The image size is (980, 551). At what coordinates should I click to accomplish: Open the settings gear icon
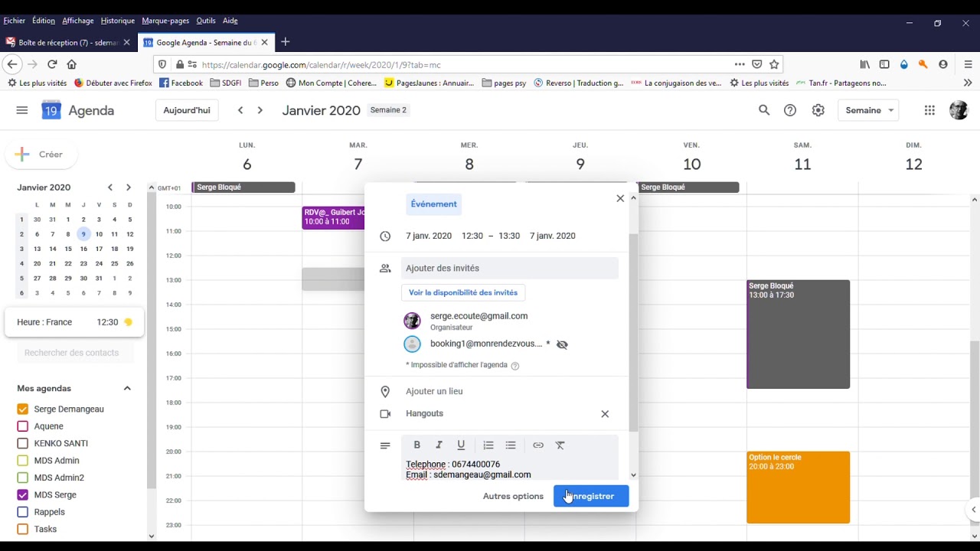pos(818,110)
